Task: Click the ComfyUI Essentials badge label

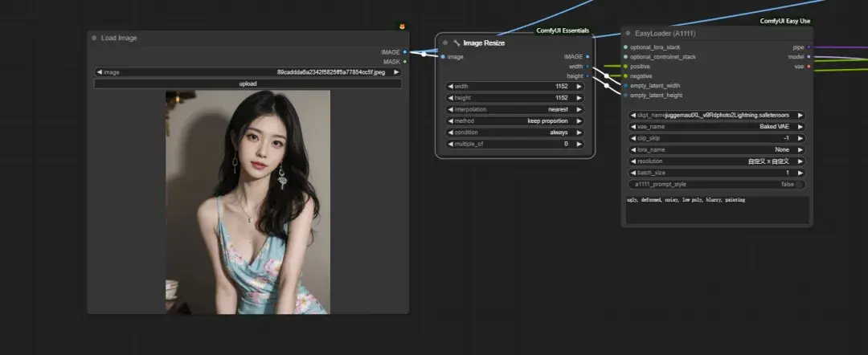Action: [x=563, y=31]
